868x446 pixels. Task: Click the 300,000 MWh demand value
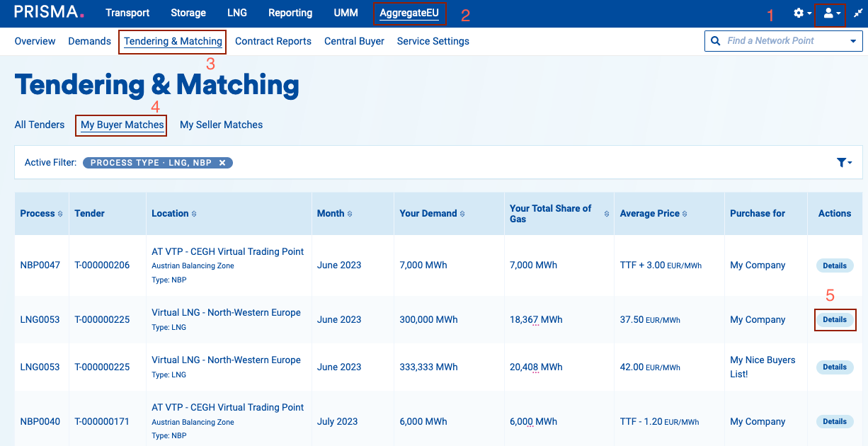428,319
